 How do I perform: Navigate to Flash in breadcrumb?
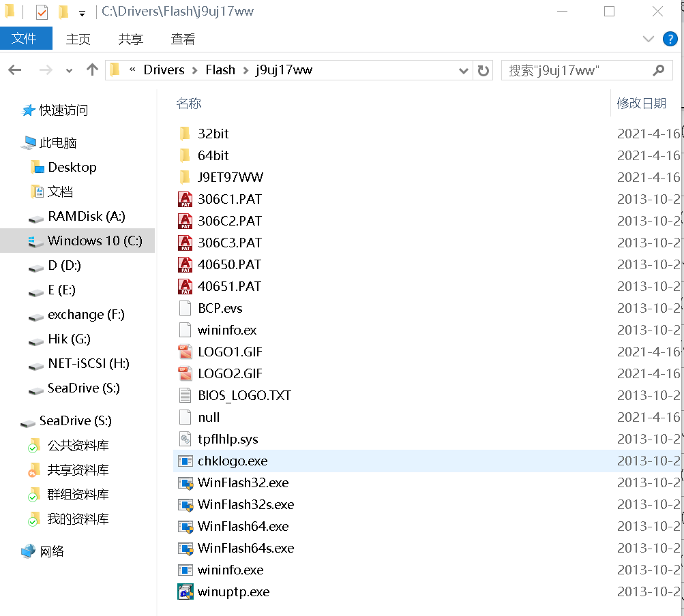point(220,70)
